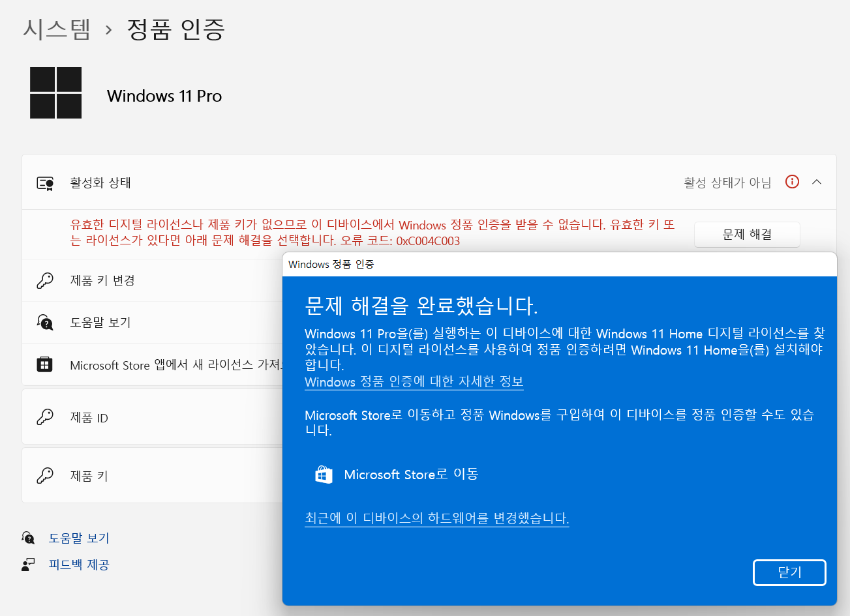Click the Store bag icon in dialog
This screenshot has height=616, width=850.
click(x=324, y=474)
